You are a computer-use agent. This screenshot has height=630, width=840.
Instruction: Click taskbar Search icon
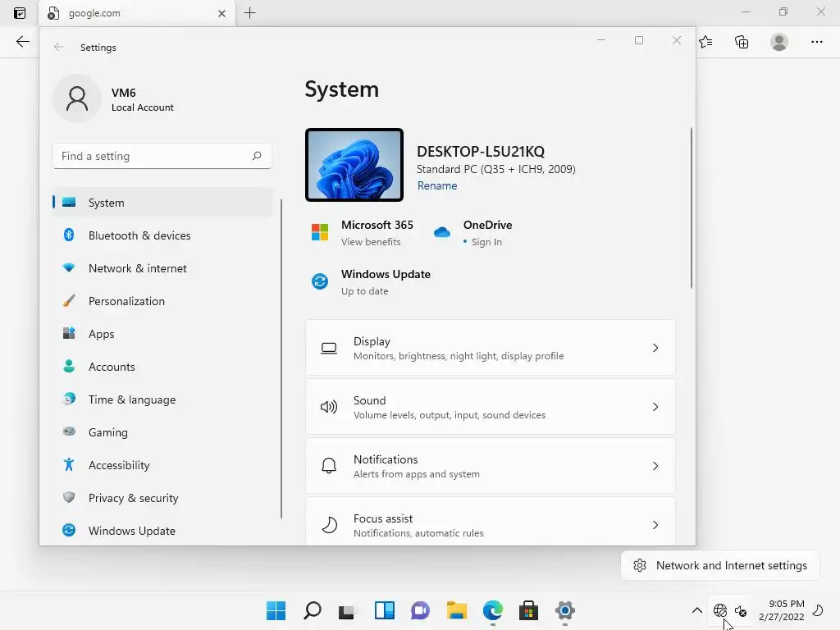point(313,610)
